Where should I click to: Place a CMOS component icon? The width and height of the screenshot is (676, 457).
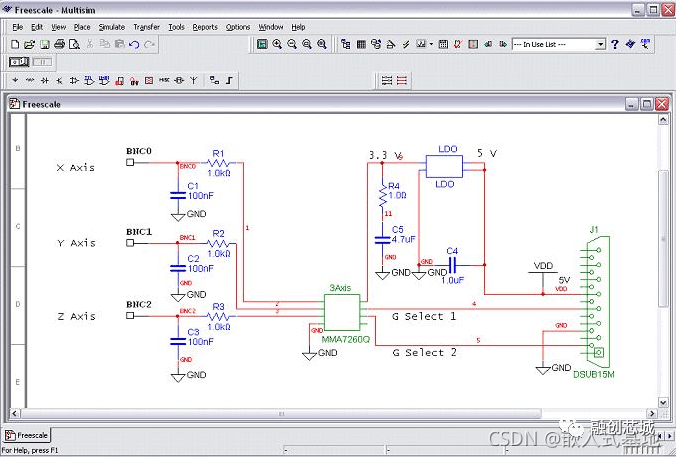(x=104, y=80)
